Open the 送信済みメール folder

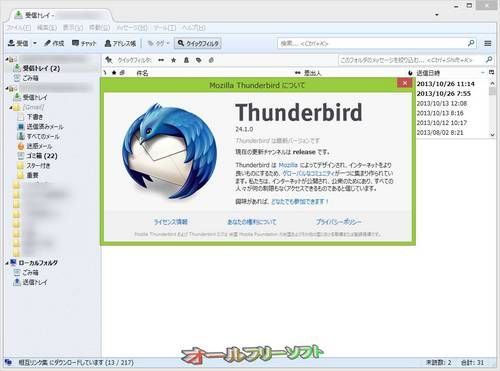pos(45,127)
